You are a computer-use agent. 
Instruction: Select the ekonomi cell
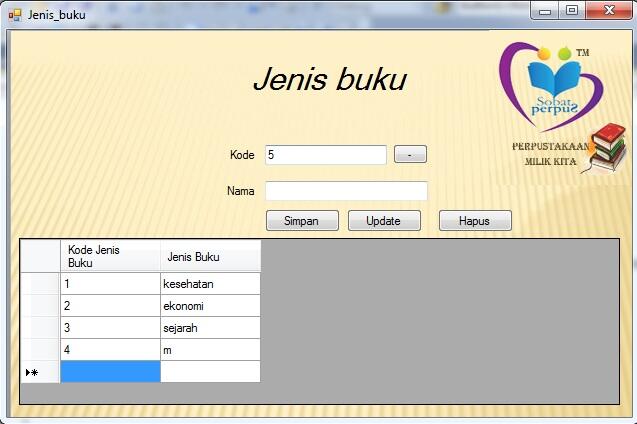click(210, 305)
